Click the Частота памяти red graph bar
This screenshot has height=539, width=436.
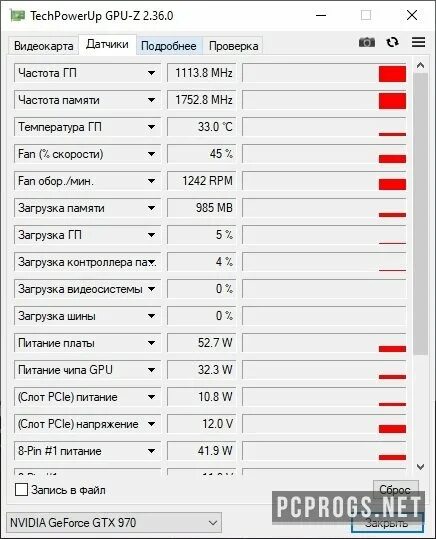(392, 101)
